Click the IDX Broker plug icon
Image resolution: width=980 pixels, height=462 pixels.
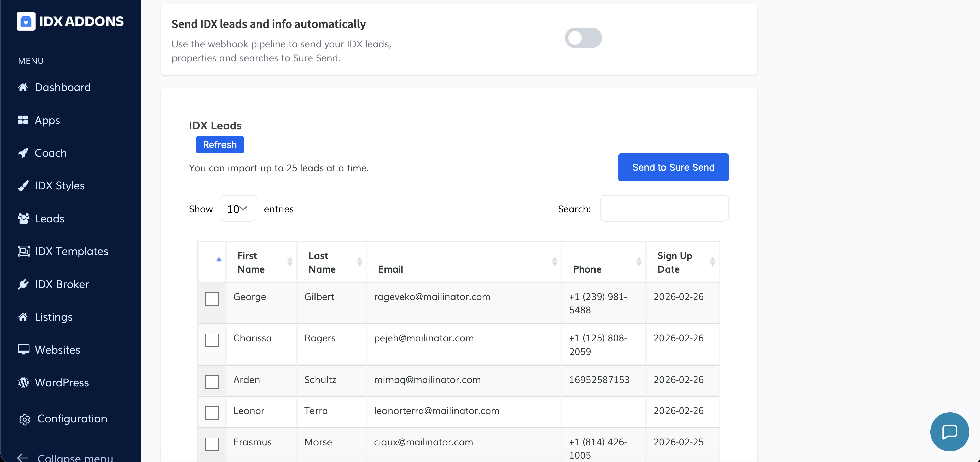click(23, 284)
